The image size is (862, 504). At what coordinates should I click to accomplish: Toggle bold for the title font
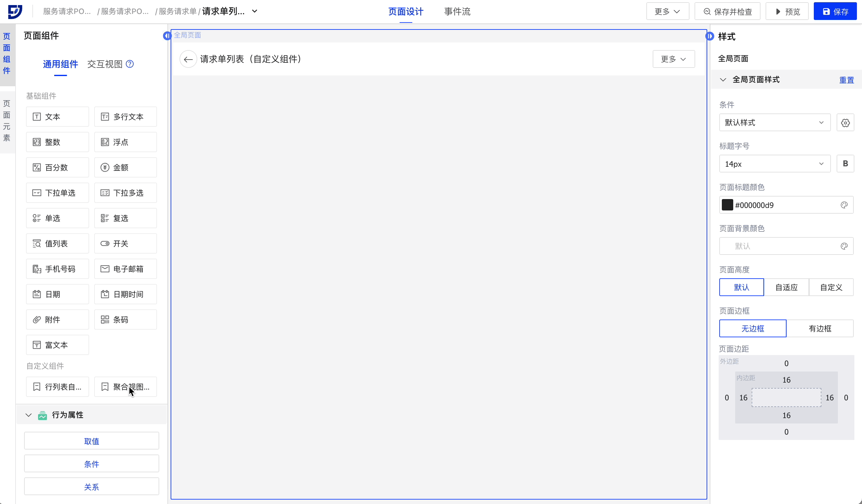tap(845, 164)
